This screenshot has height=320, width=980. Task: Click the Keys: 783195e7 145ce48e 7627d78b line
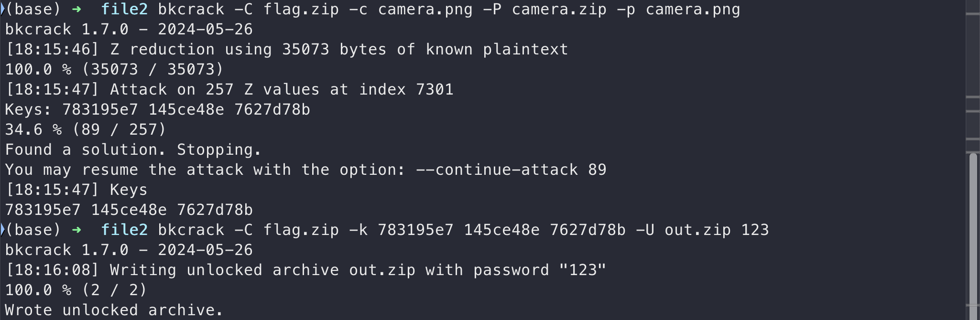click(x=158, y=110)
